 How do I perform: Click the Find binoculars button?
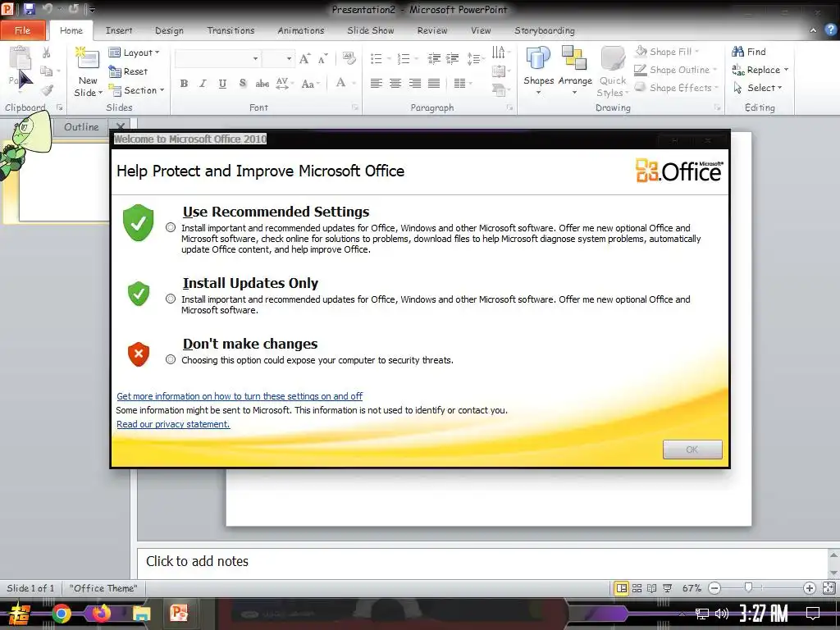coord(749,52)
